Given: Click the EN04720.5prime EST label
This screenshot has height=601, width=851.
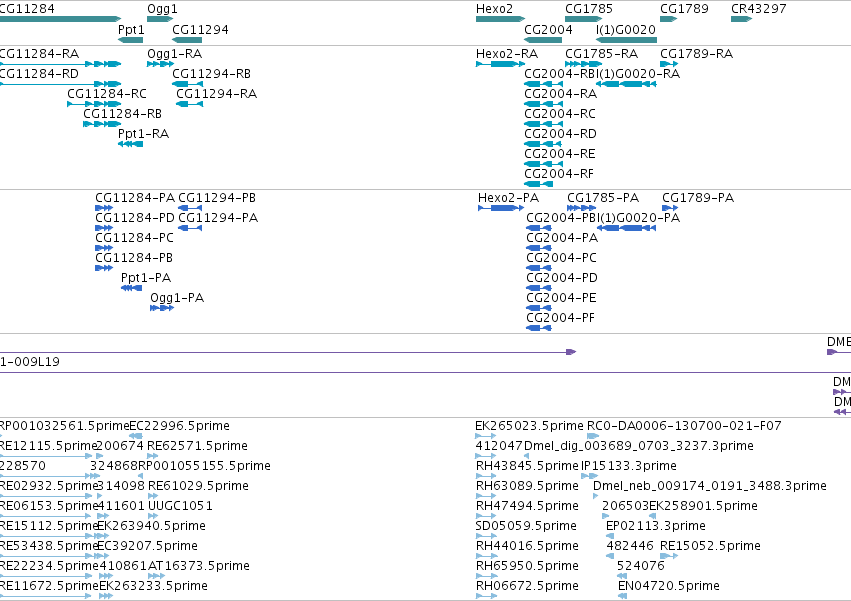Looking at the screenshot, I should point(669,586).
